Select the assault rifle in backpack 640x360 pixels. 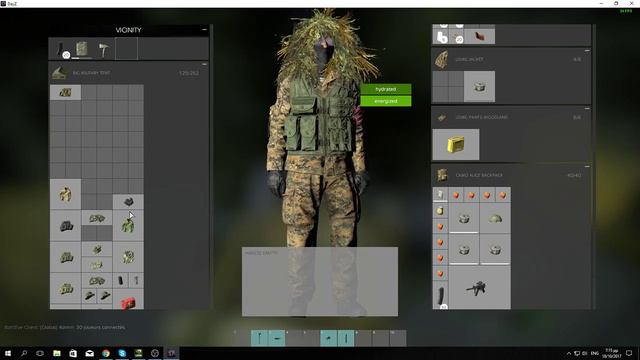tap(480, 288)
